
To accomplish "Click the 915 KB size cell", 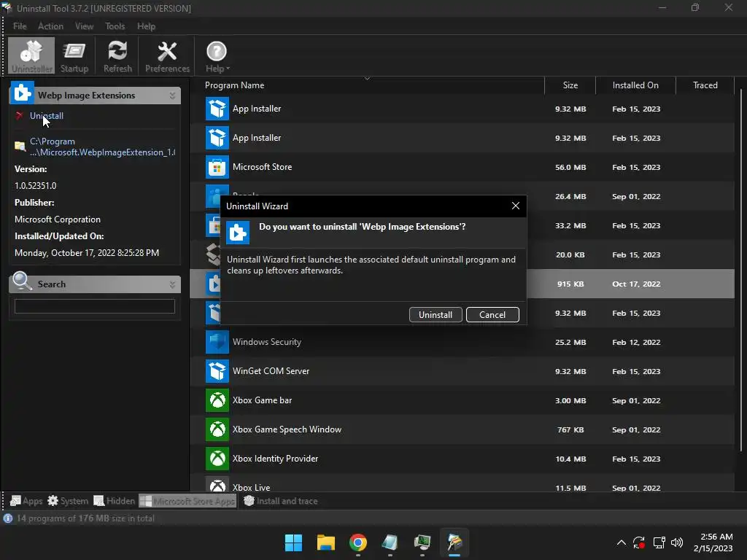I will point(570,284).
